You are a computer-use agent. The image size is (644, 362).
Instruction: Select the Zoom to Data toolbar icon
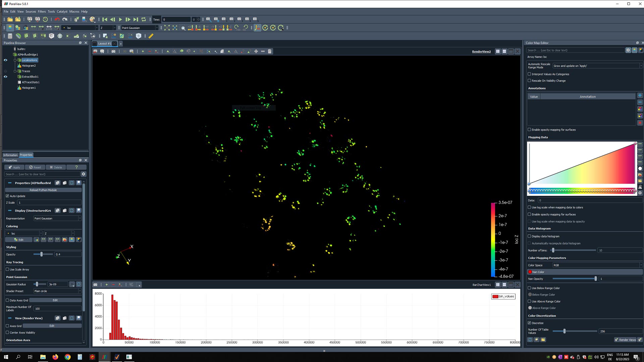click(x=175, y=28)
